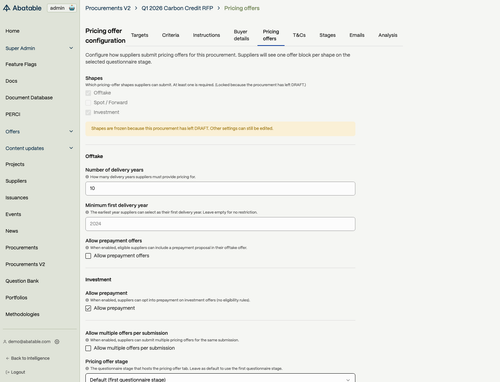Switch to the Criteria tab

tap(170, 35)
